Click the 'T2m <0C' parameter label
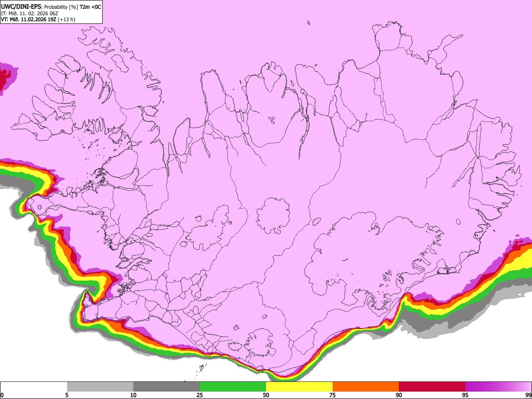532x399 pixels. click(x=90, y=7)
